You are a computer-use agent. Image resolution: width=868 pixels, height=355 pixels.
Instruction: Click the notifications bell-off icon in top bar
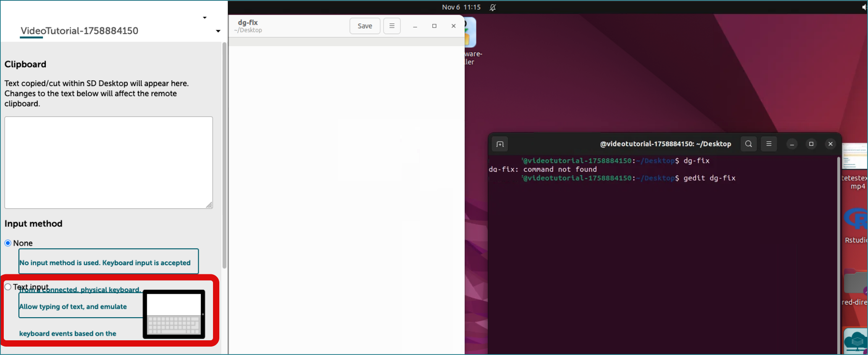pos(493,7)
